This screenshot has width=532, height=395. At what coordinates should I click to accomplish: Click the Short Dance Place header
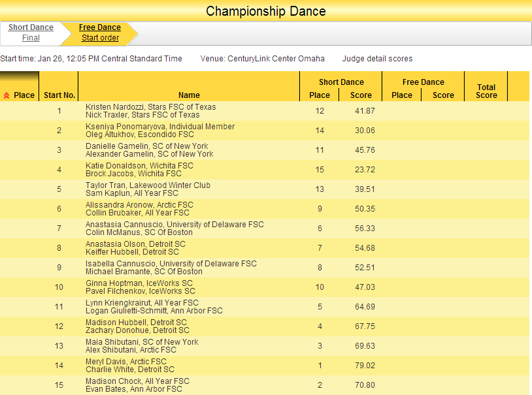(x=320, y=95)
